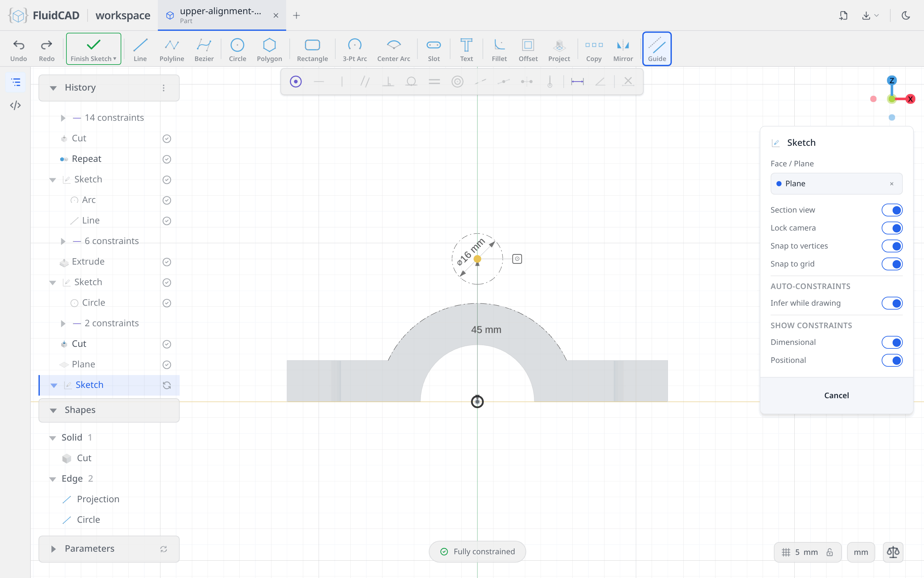Image resolution: width=924 pixels, height=578 pixels.
Task: Collapse the Edge 2 group
Action: (x=53, y=479)
